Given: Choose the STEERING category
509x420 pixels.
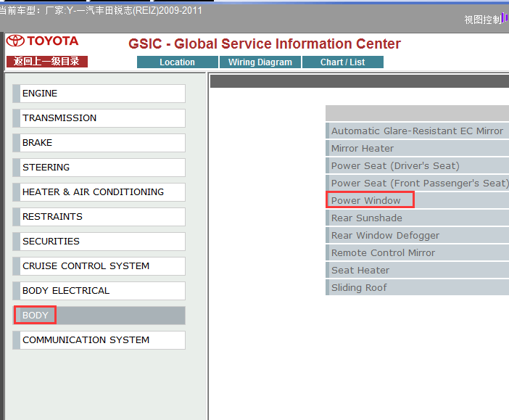Looking at the screenshot, I should point(99,168).
